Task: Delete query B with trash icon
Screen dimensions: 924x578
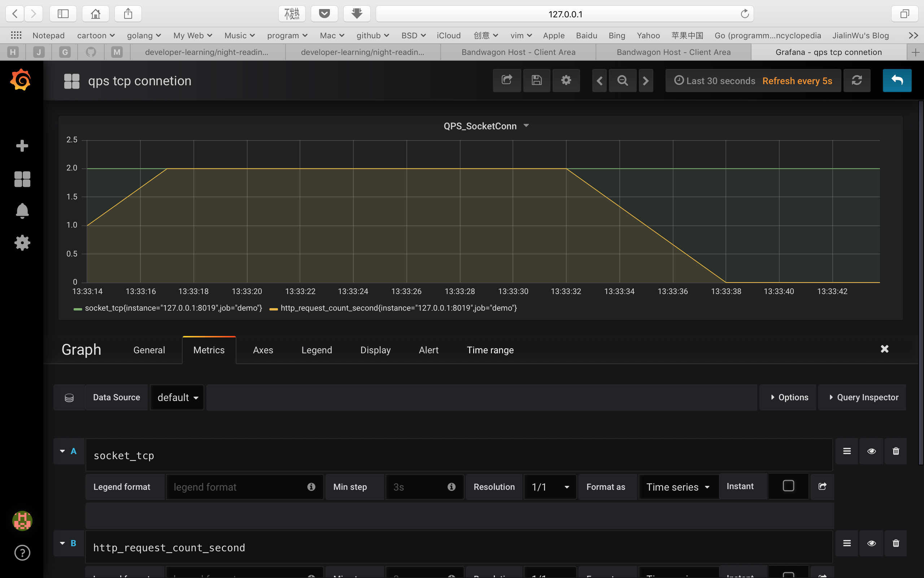Action: (896, 543)
